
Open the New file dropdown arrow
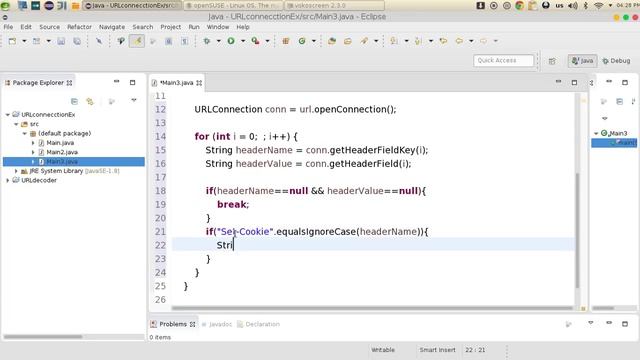[x=24, y=41]
